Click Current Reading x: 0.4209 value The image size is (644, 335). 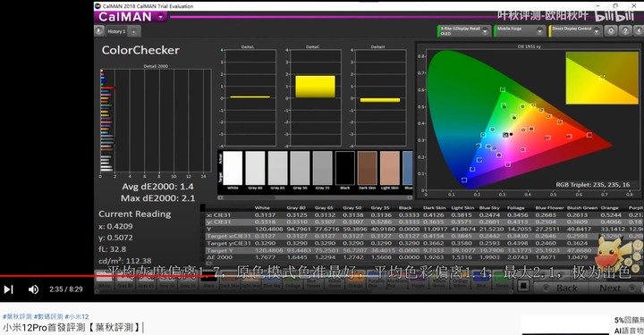(115, 226)
